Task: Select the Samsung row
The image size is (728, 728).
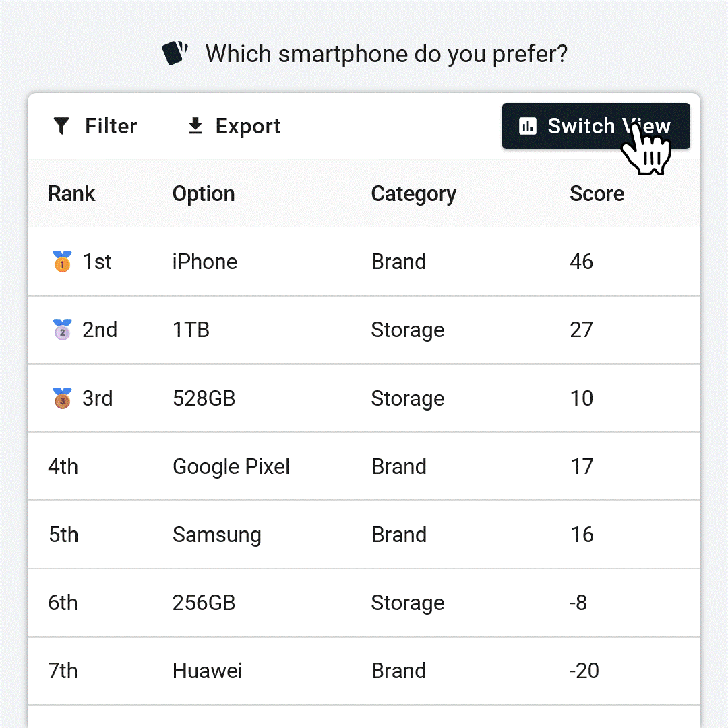Action: click(x=364, y=535)
